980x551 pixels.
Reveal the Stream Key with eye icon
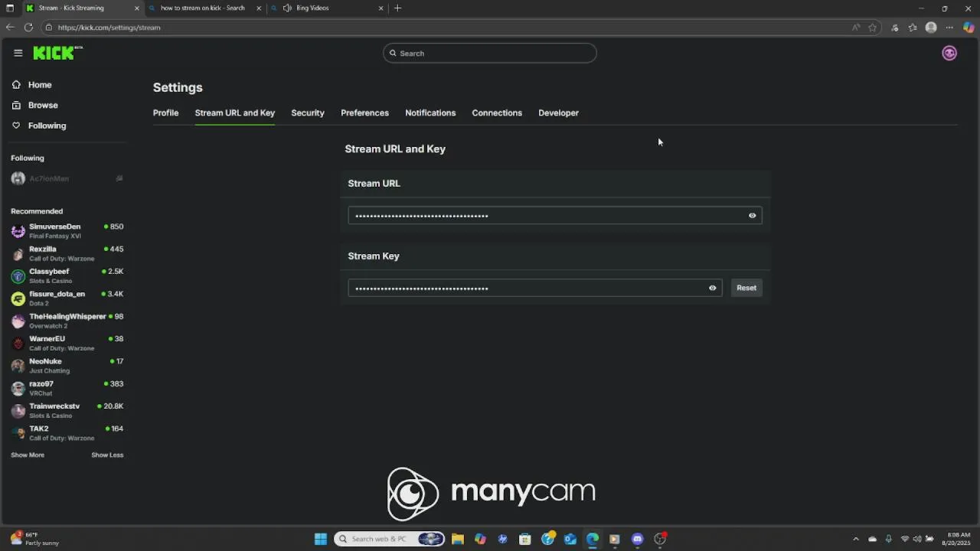point(712,289)
